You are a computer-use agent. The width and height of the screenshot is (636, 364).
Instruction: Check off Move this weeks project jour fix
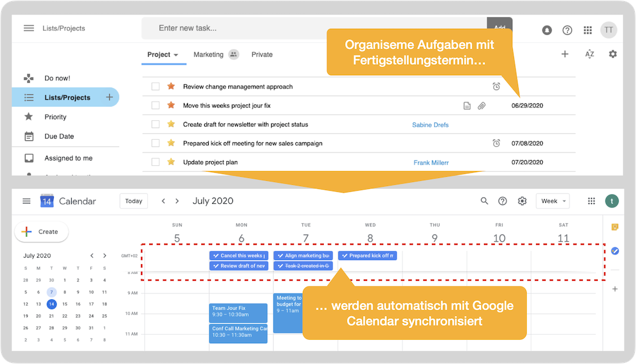click(156, 105)
